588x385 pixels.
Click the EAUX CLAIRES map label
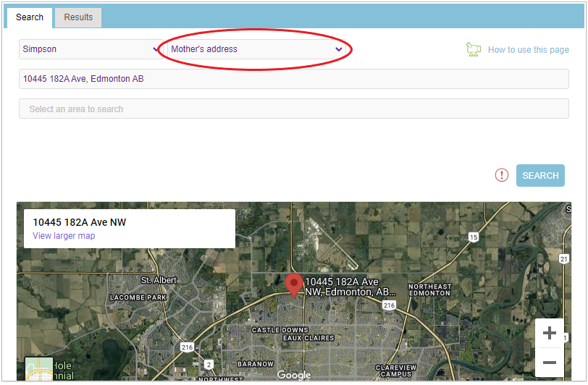tap(308, 338)
